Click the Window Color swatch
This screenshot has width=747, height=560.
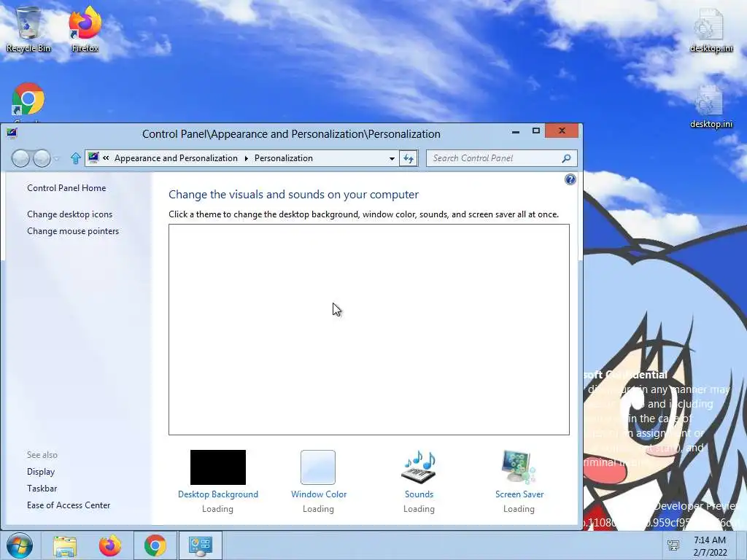tap(318, 467)
